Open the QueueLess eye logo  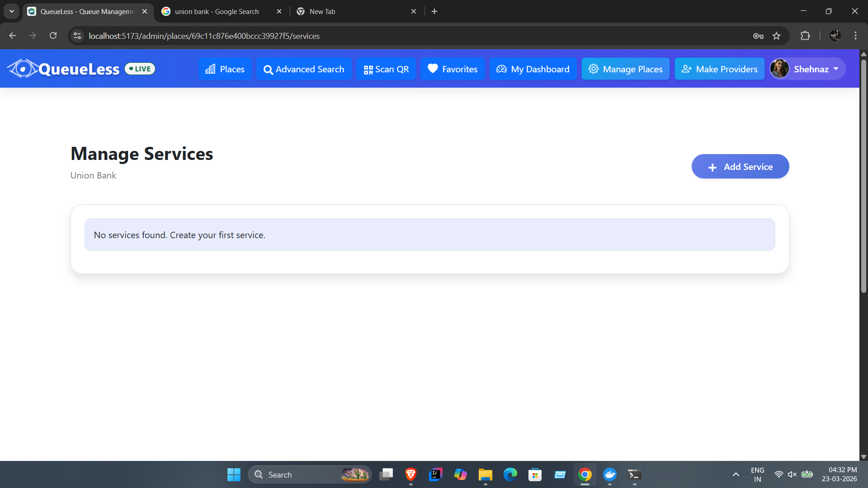[x=23, y=69]
